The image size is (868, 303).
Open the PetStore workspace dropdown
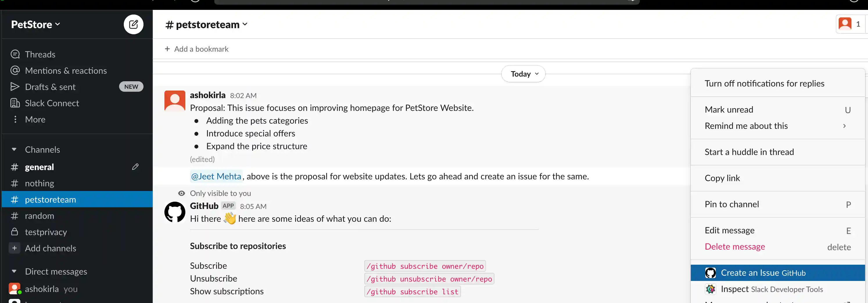(x=35, y=24)
